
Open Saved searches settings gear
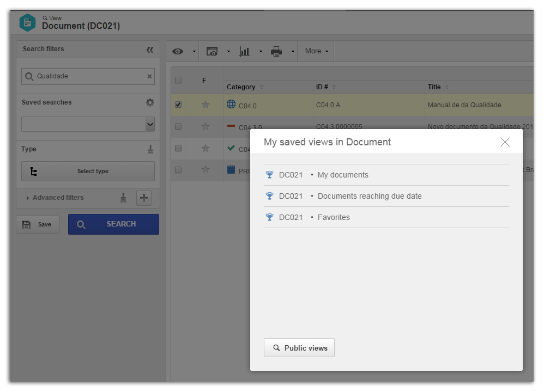point(150,102)
